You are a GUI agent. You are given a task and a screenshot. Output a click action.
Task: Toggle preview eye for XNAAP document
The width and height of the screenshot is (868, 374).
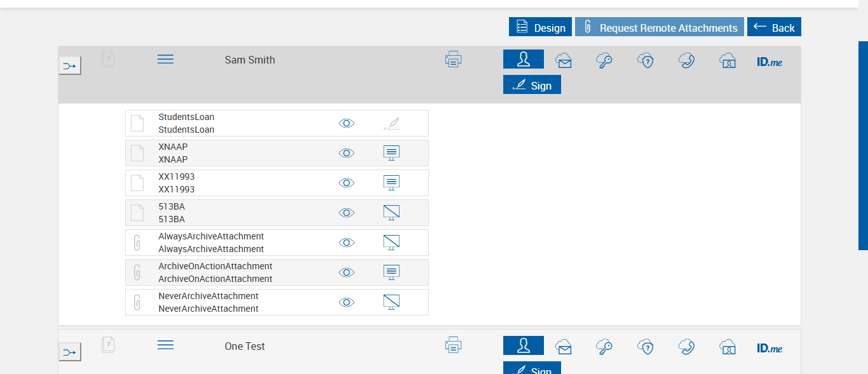346,153
